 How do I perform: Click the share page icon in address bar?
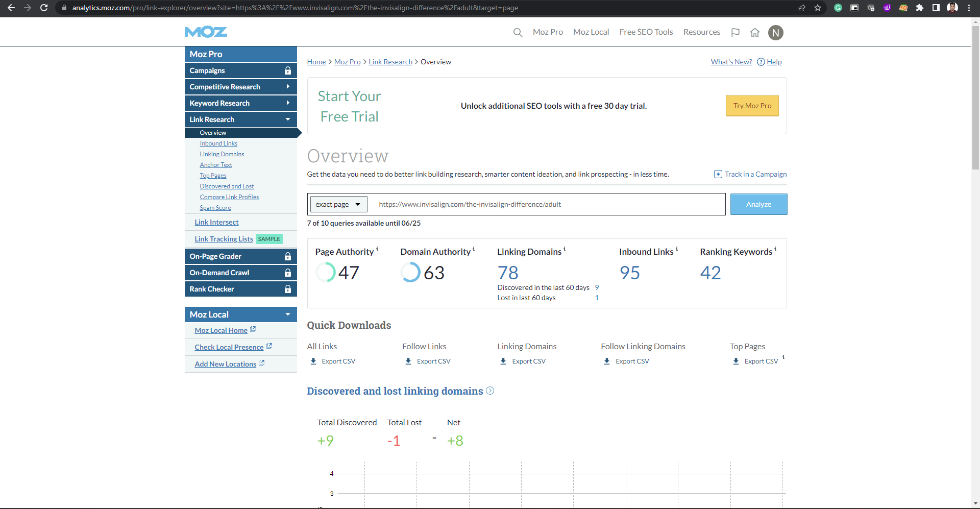tap(801, 8)
